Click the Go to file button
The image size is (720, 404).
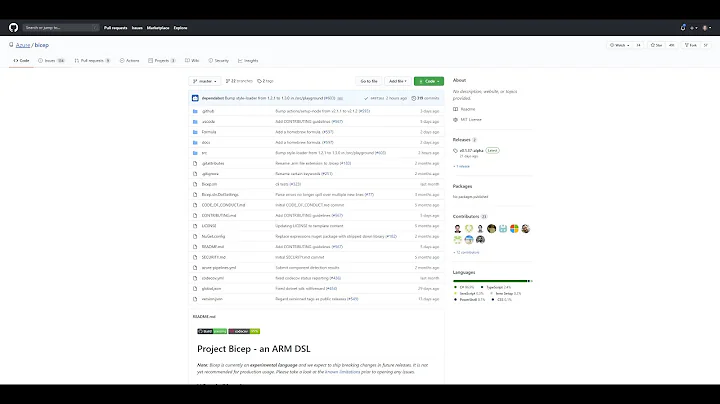369,81
